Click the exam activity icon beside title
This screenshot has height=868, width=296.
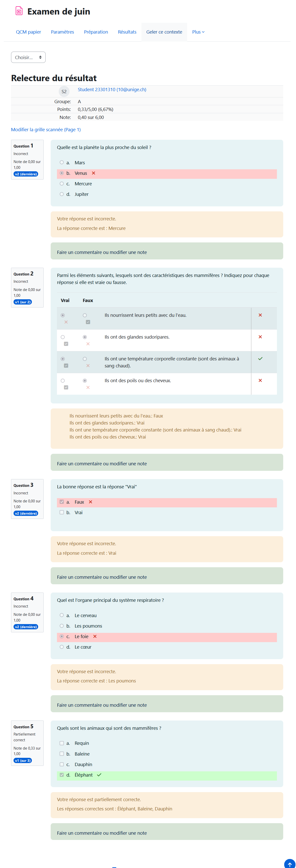pyautogui.click(x=19, y=11)
